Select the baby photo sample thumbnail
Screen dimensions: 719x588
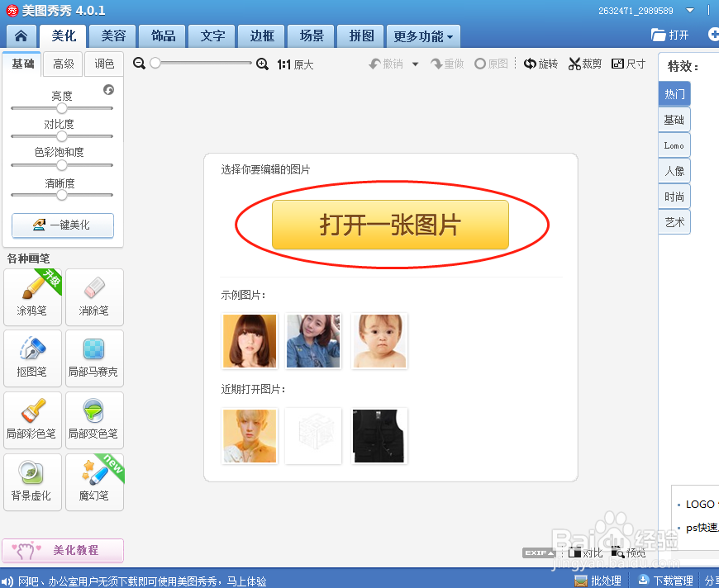click(x=379, y=341)
